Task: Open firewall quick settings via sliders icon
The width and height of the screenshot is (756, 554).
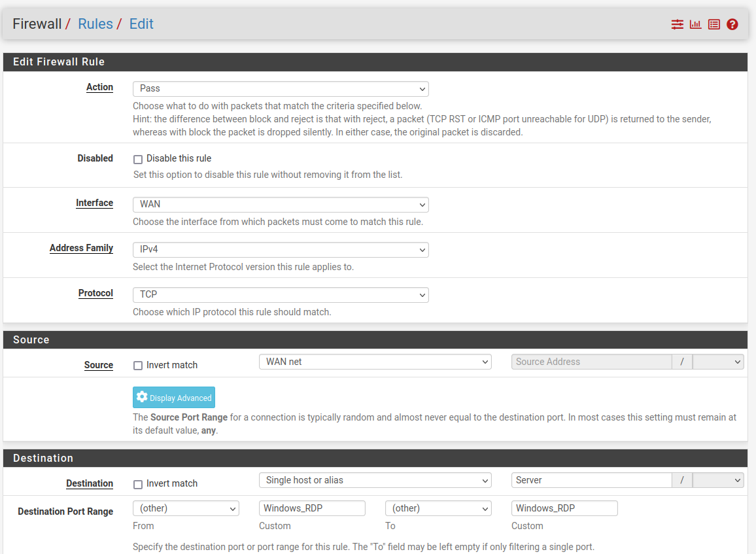Action: click(677, 24)
